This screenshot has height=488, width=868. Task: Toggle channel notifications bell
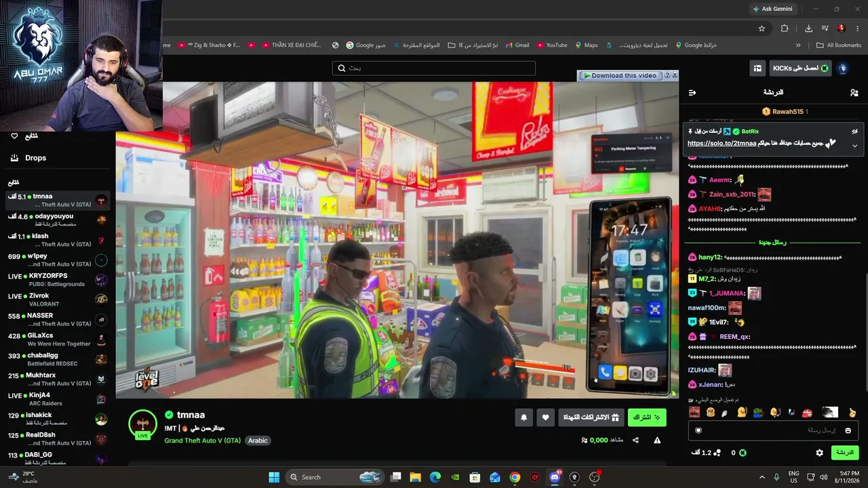pos(524,418)
